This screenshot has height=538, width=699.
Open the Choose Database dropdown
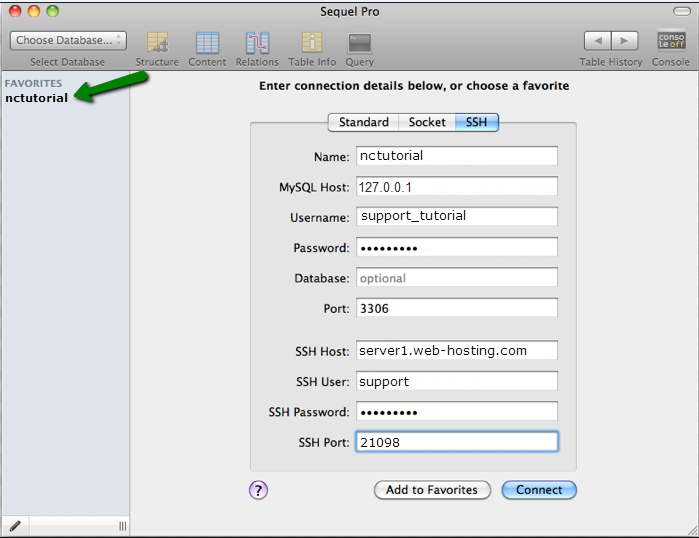(68, 41)
